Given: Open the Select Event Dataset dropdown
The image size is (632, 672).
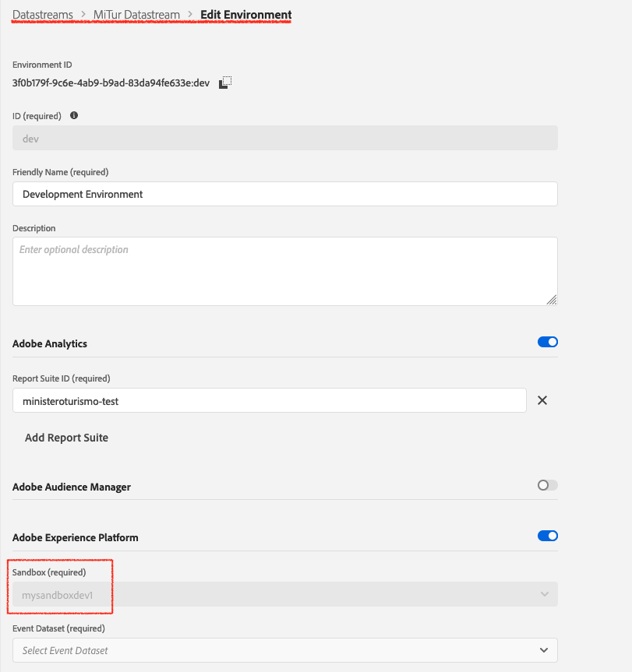Looking at the screenshot, I should [x=284, y=650].
